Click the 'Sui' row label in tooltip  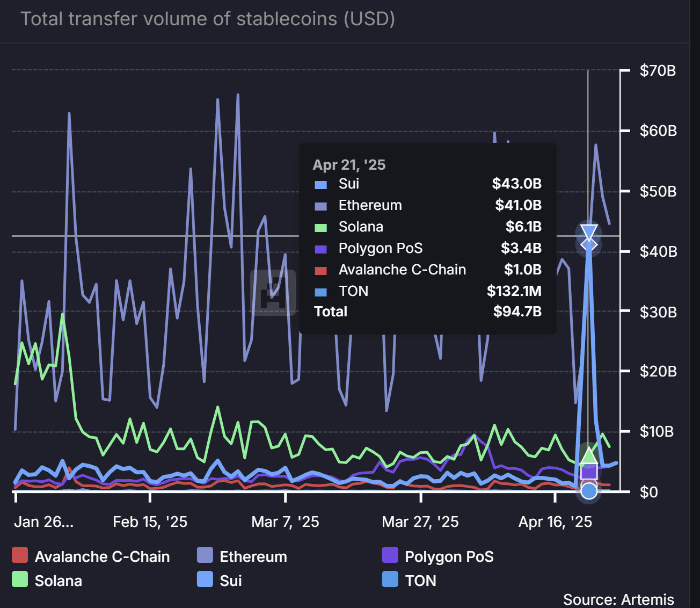tap(349, 184)
